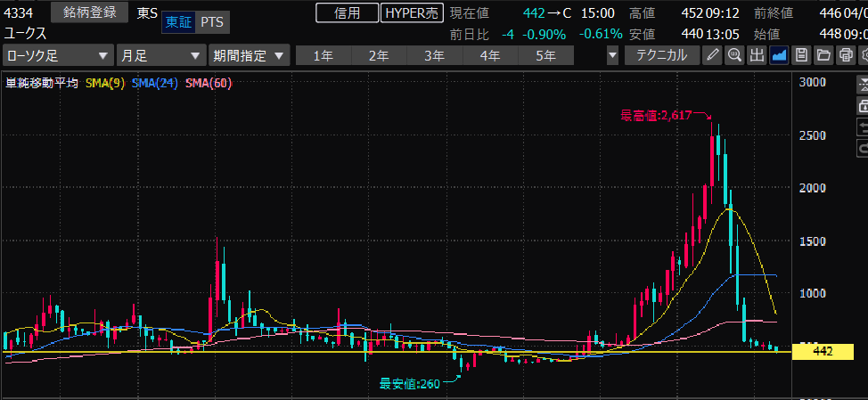Select the 1年 period tab
The height and width of the screenshot is (400, 868).
click(323, 56)
